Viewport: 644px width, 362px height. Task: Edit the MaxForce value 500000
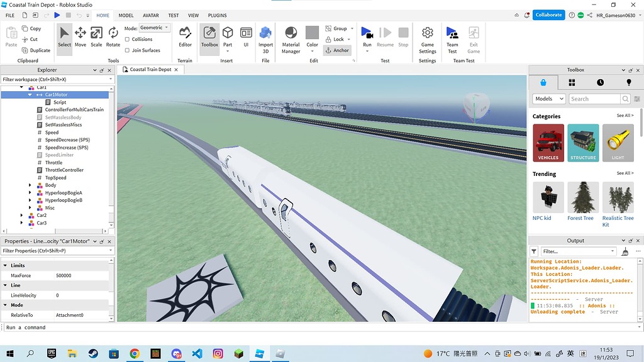tap(82, 275)
